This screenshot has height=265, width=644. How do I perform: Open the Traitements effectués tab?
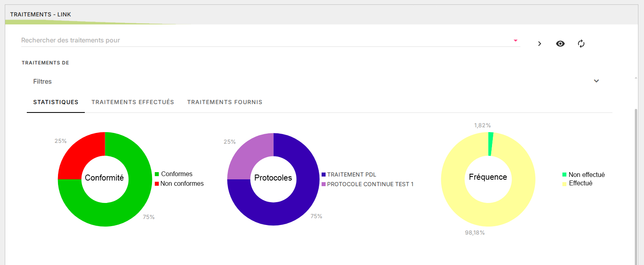click(133, 102)
